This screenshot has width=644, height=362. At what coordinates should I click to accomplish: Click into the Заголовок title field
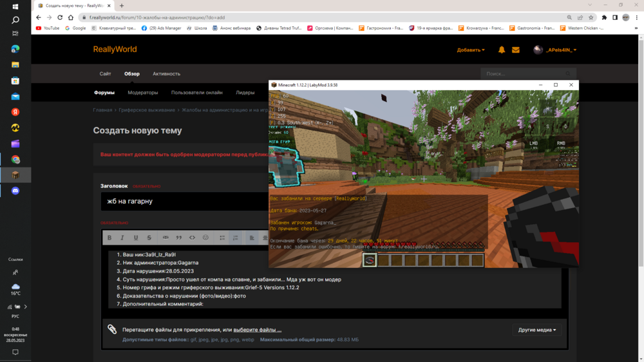[x=184, y=202]
